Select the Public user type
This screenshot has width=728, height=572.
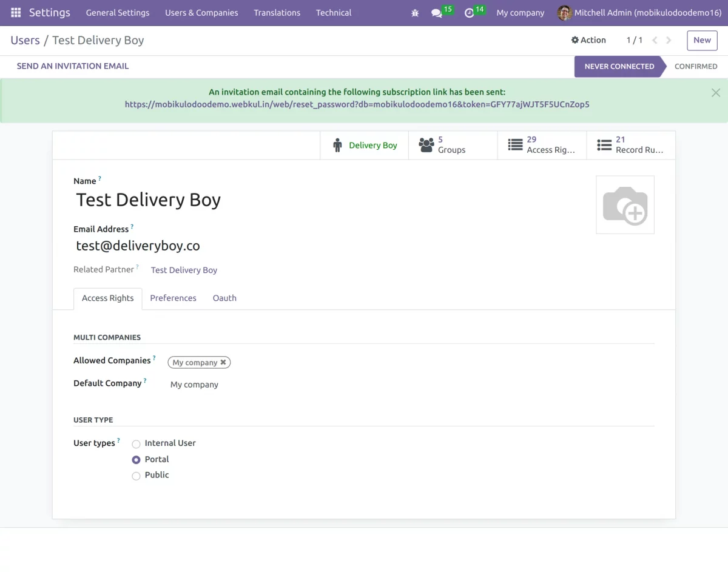tap(136, 476)
